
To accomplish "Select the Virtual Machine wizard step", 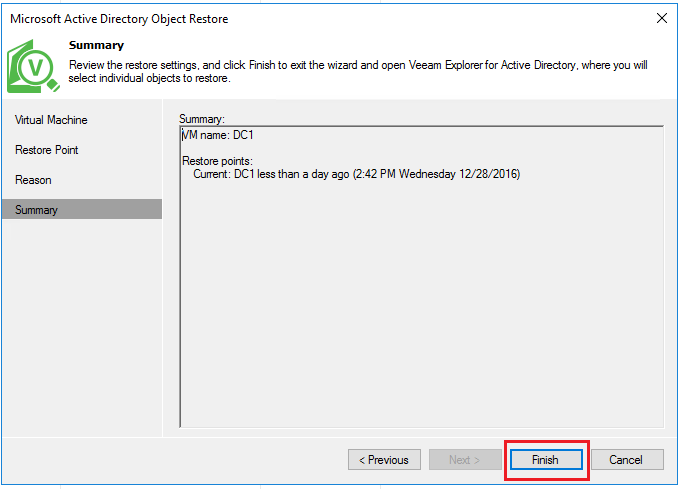I will click(51, 120).
